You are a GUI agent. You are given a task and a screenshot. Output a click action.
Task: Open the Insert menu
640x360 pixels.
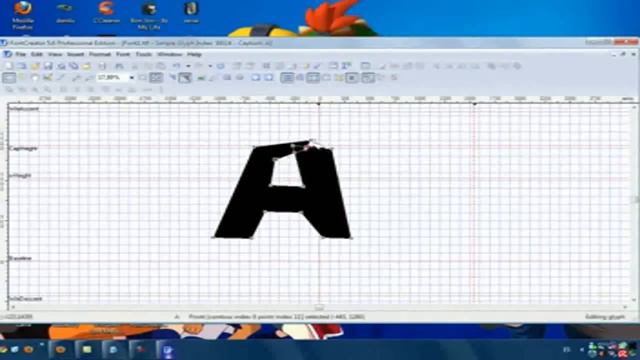click(x=76, y=54)
